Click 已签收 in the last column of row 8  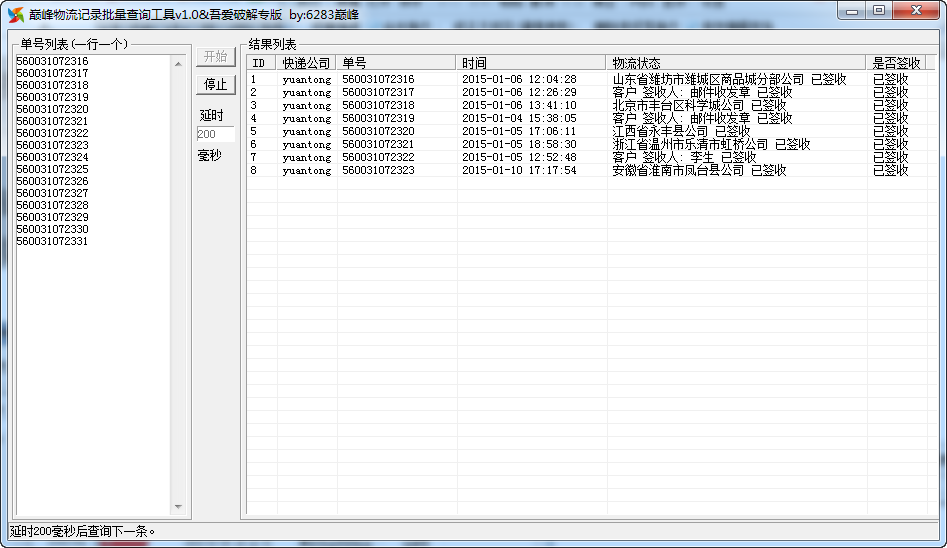[891, 170]
